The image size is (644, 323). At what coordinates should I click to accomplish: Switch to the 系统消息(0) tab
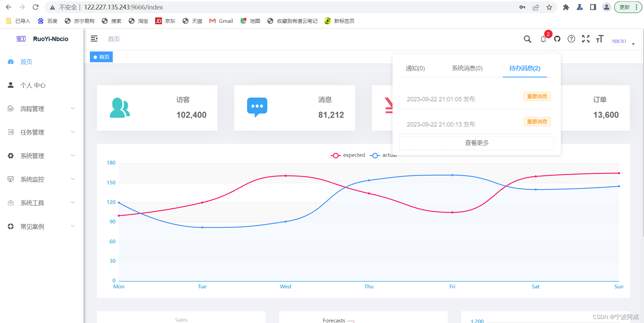(467, 68)
